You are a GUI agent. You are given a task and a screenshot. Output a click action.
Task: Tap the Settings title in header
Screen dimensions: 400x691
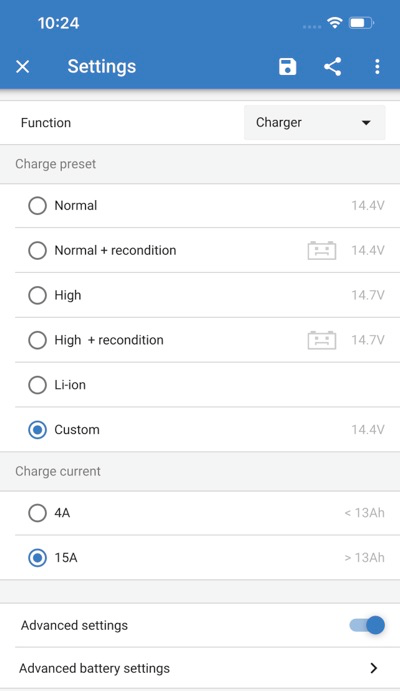[102, 67]
